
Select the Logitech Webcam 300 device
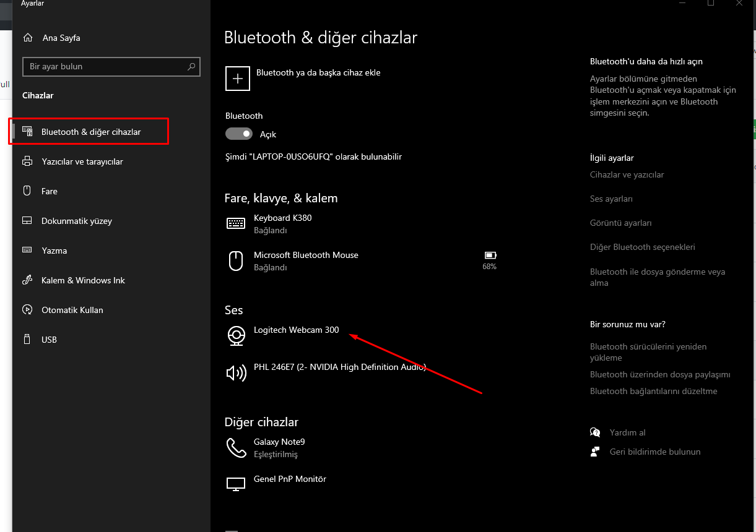tap(296, 330)
